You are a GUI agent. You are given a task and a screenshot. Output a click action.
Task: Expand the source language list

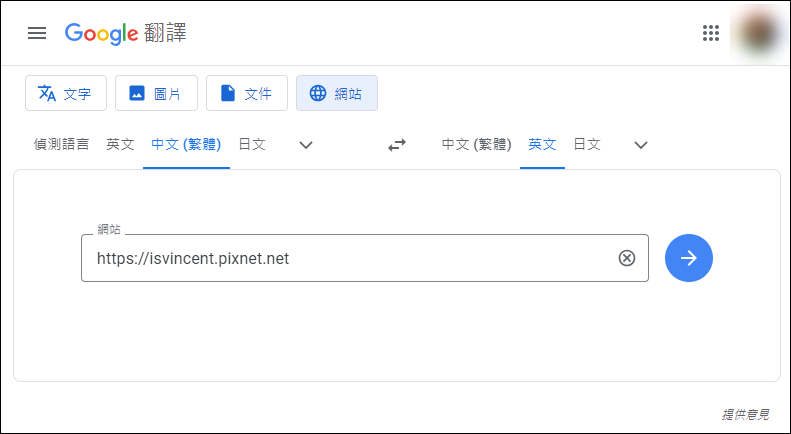306,145
